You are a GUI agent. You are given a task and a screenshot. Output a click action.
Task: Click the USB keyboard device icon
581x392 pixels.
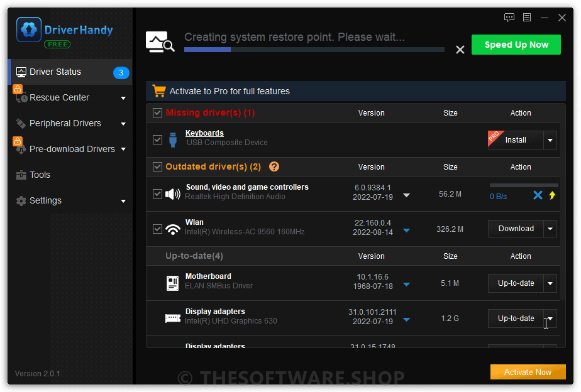173,140
